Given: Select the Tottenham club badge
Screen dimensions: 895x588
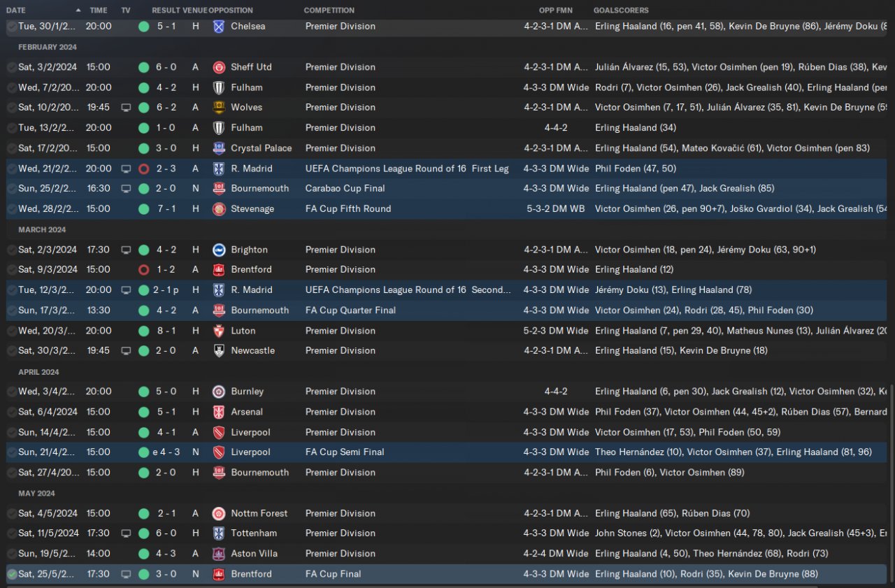Looking at the screenshot, I should (219, 533).
